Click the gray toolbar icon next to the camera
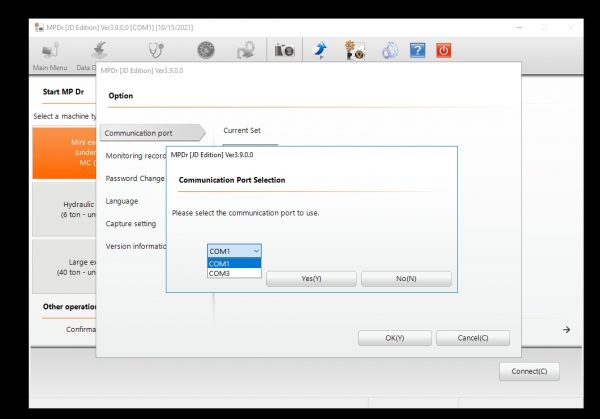Viewport: 600px width, 419px height. [246, 50]
